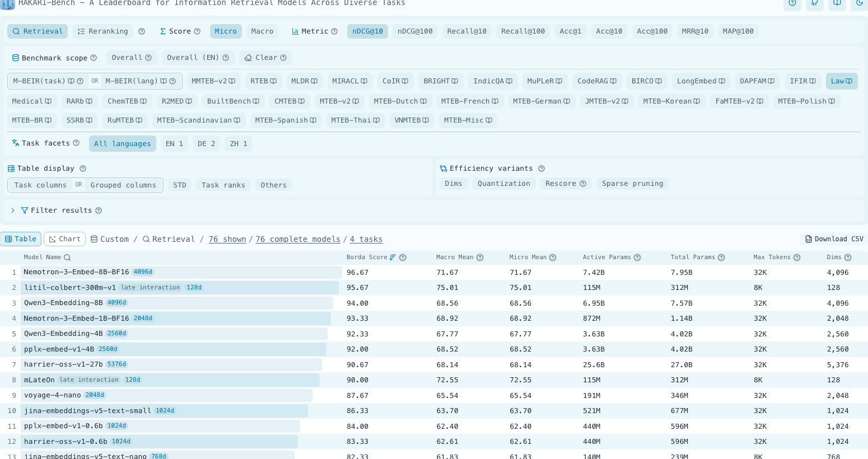Screen dimensions: 868x459
Task: Select the Overall (EN) benchmark scope
Action: (x=198, y=58)
